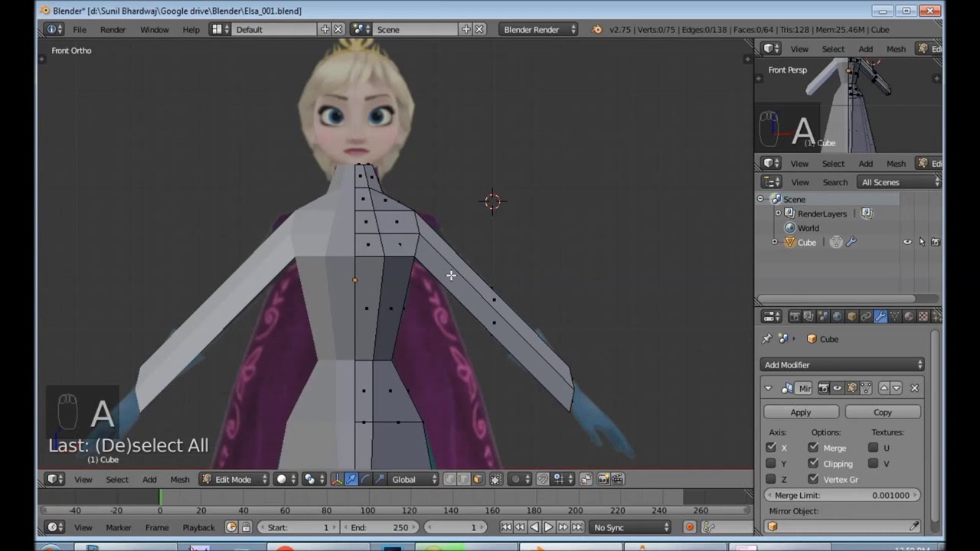Open the Render menu in info header

tap(113, 29)
